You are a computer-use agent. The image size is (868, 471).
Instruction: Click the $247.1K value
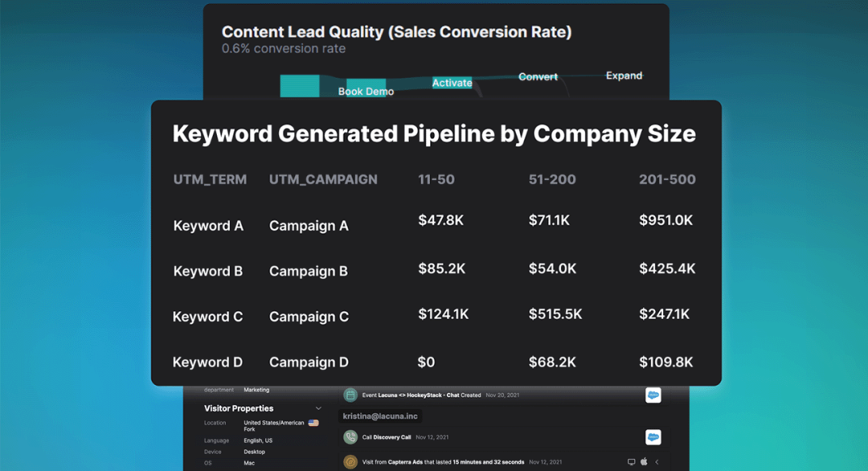click(664, 314)
